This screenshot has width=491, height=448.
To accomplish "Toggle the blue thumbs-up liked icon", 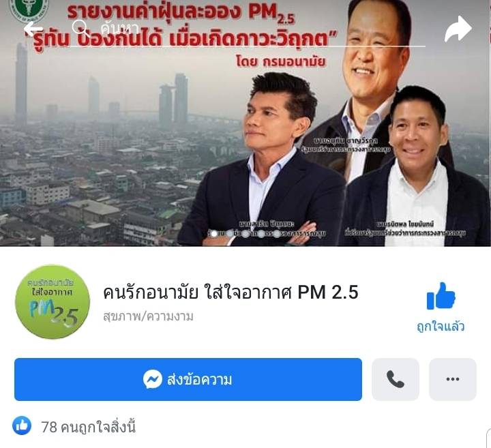I will pyautogui.click(x=441, y=296).
